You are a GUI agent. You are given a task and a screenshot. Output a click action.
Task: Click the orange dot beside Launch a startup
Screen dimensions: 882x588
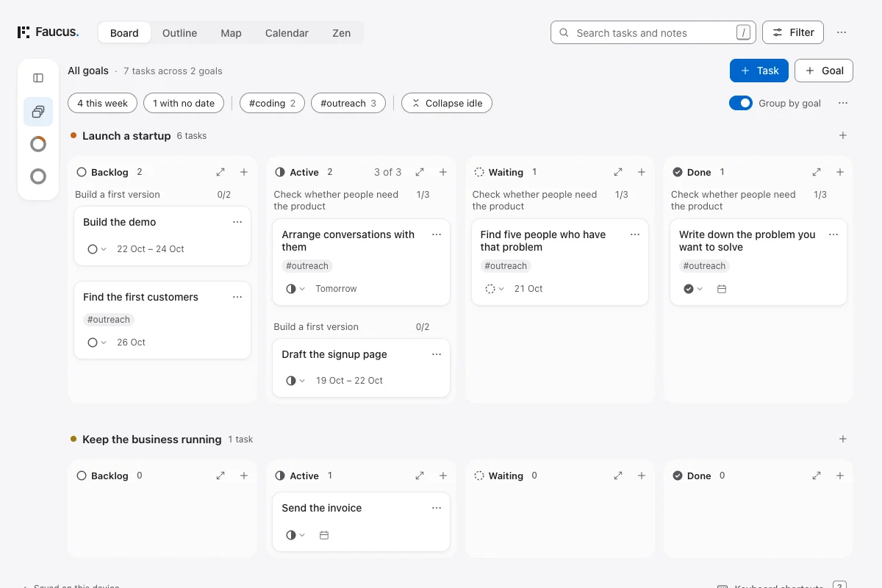[x=73, y=135]
